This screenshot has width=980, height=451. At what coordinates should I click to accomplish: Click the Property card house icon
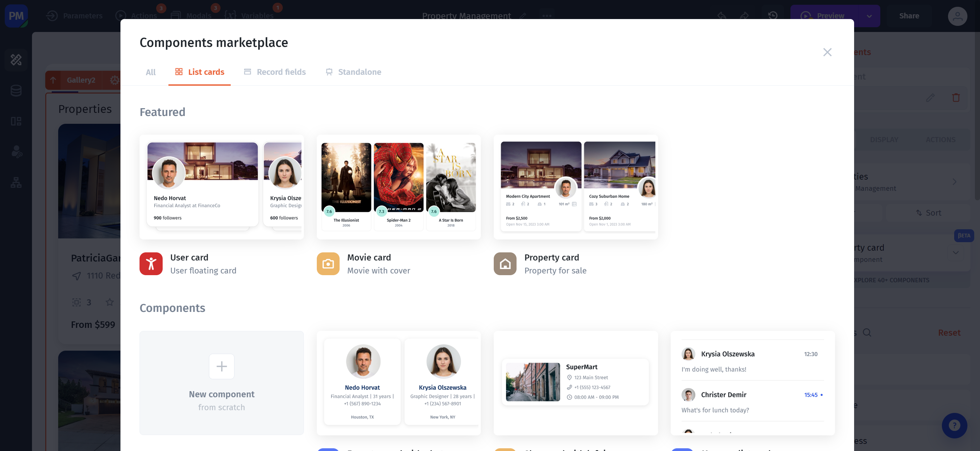[x=505, y=264]
